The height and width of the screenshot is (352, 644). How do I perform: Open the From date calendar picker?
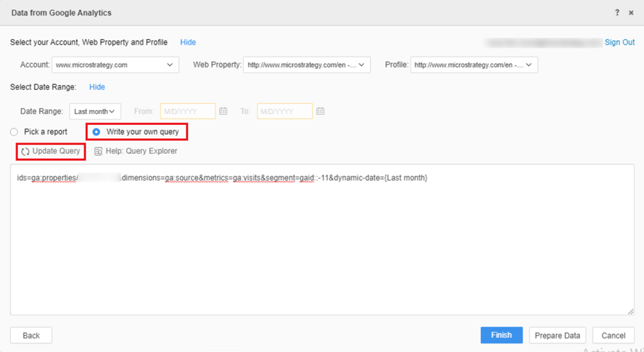coord(223,111)
